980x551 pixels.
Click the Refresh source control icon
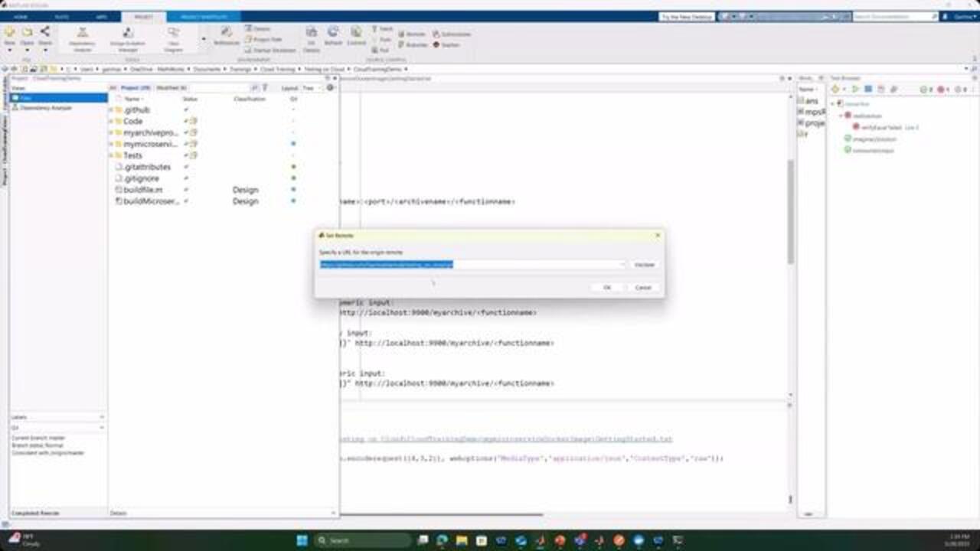[333, 34]
